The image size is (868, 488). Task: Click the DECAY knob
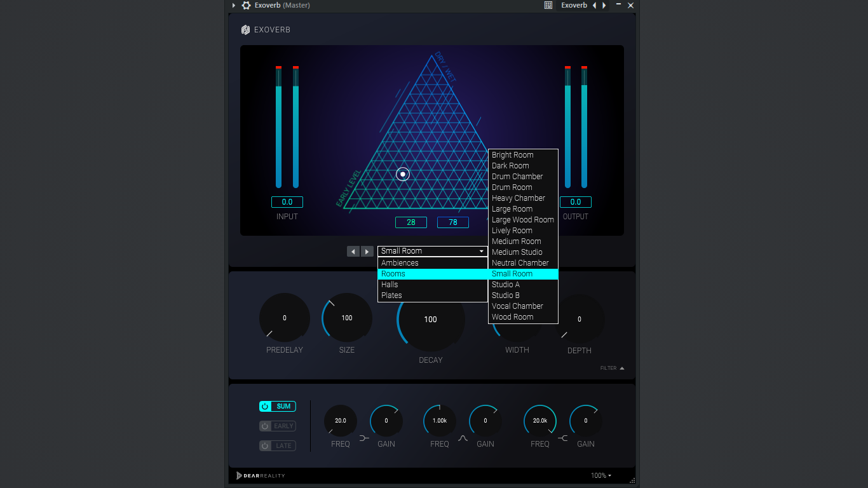431,319
